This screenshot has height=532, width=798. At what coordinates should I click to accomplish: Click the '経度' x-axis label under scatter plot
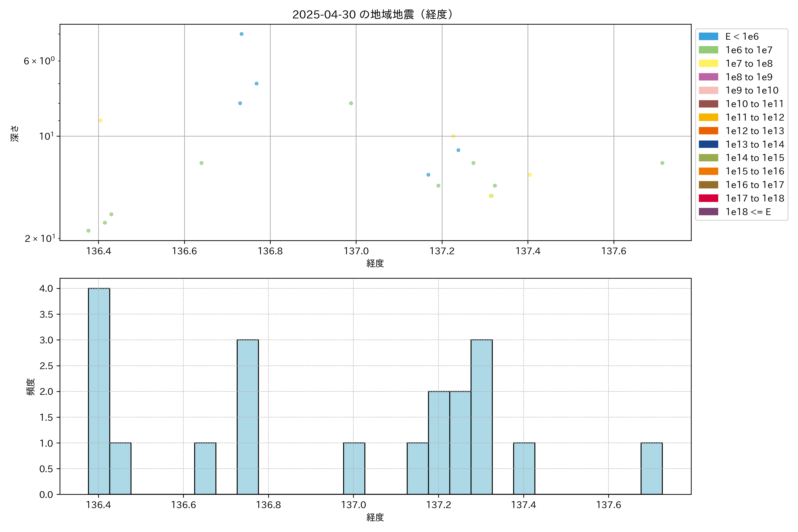[x=375, y=263]
